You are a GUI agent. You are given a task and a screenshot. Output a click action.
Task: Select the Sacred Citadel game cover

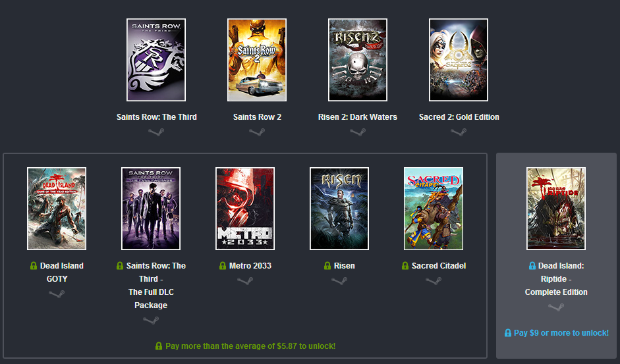(434, 209)
